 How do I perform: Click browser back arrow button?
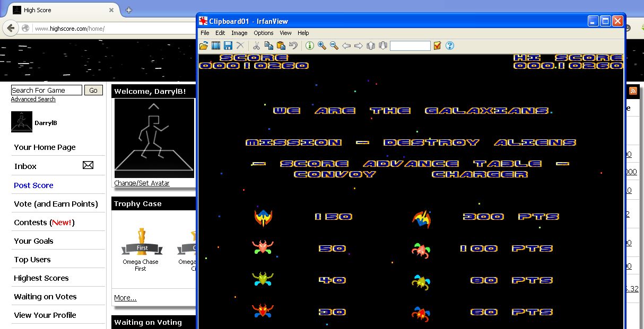coord(11,28)
